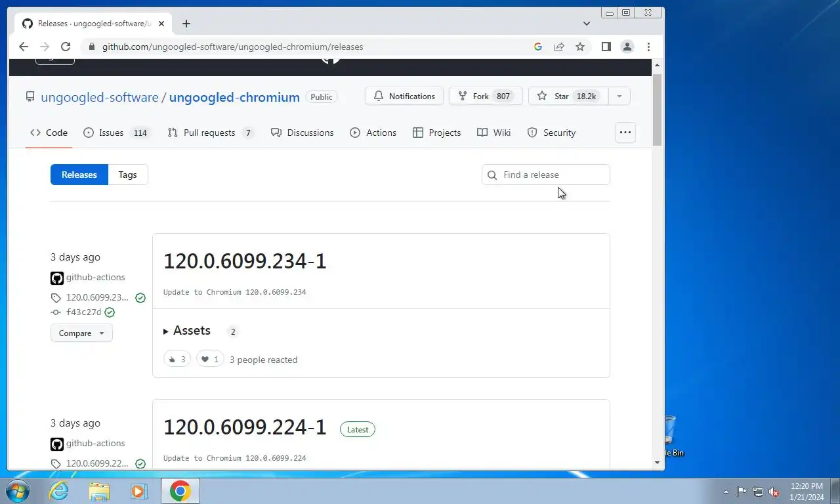Open the Wiki tab
The height and width of the screenshot is (504, 840).
pos(494,133)
